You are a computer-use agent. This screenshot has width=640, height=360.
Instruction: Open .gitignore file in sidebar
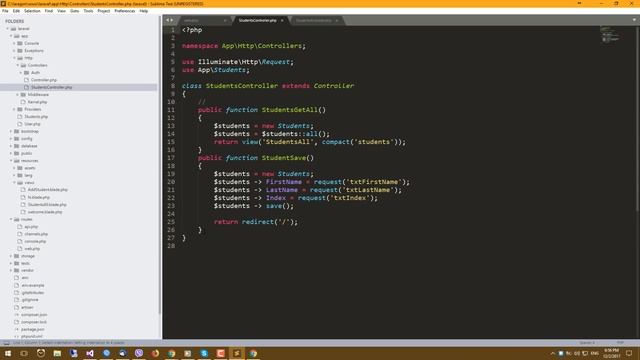(30, 300)
